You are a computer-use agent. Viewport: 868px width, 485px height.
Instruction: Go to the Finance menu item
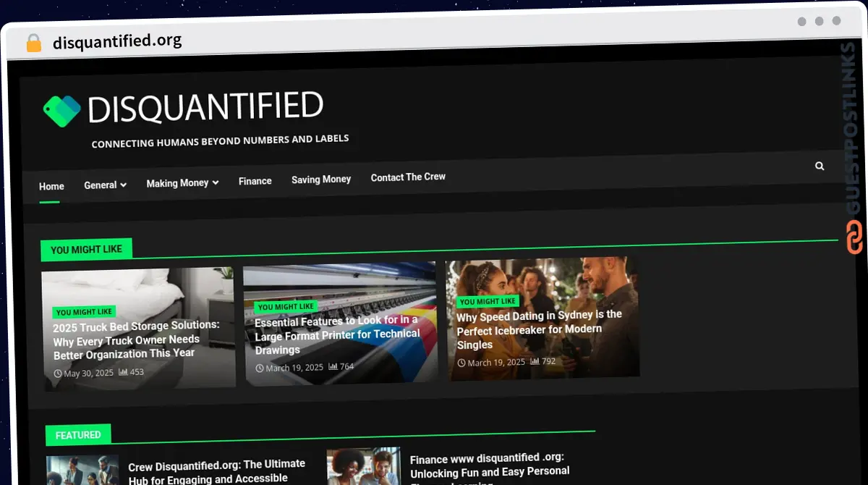point(255,181)
